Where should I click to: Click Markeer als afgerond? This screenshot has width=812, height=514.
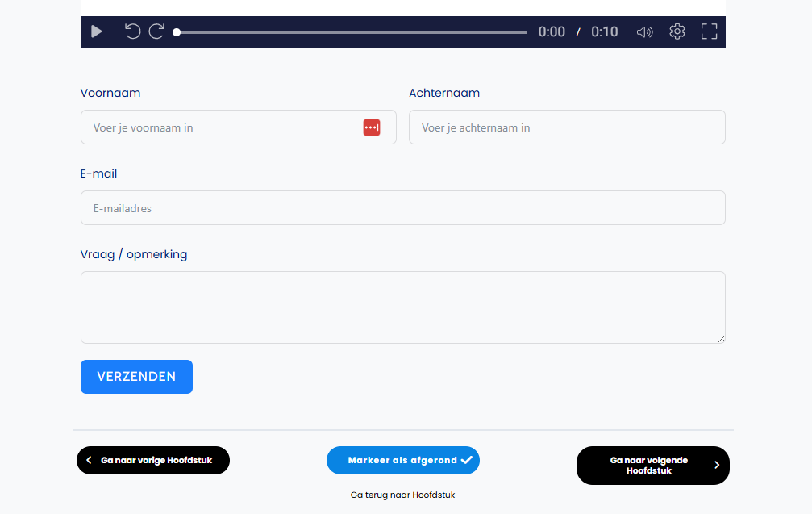point(402,460)
